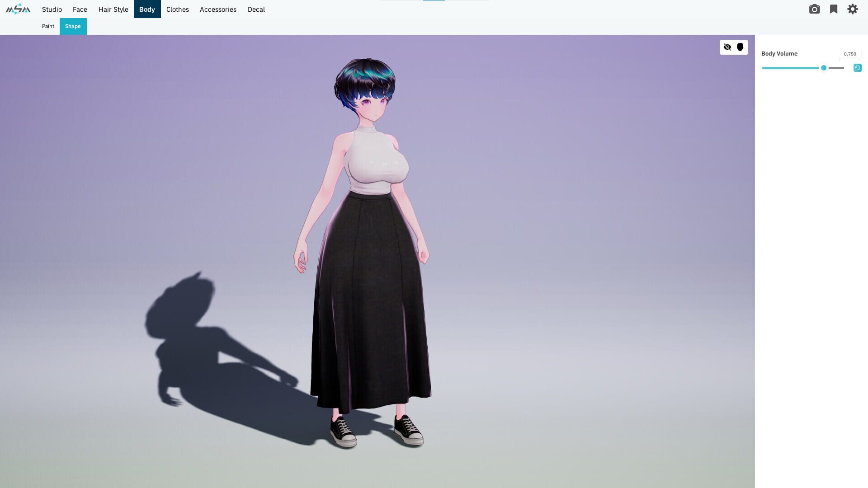This screenshot has height=488, width=868.
Task: Open the Clothes section
Action: (x=177, y=9)
